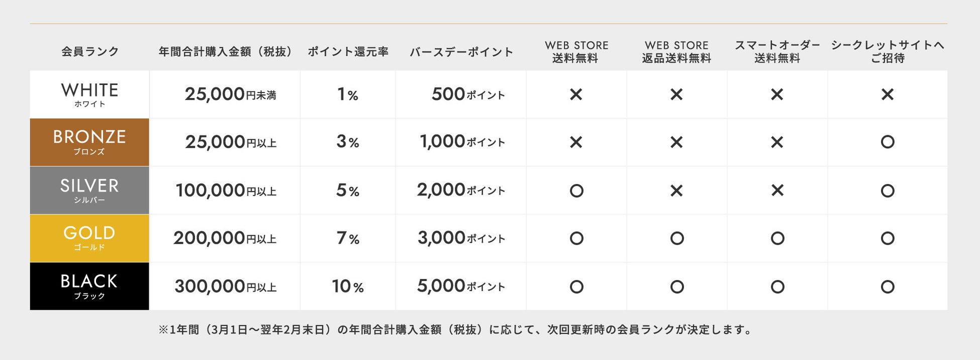980x360 pixels.
Task: Click the X mark for WHITE WEB STORE free shipping
Action: (576, 95)
